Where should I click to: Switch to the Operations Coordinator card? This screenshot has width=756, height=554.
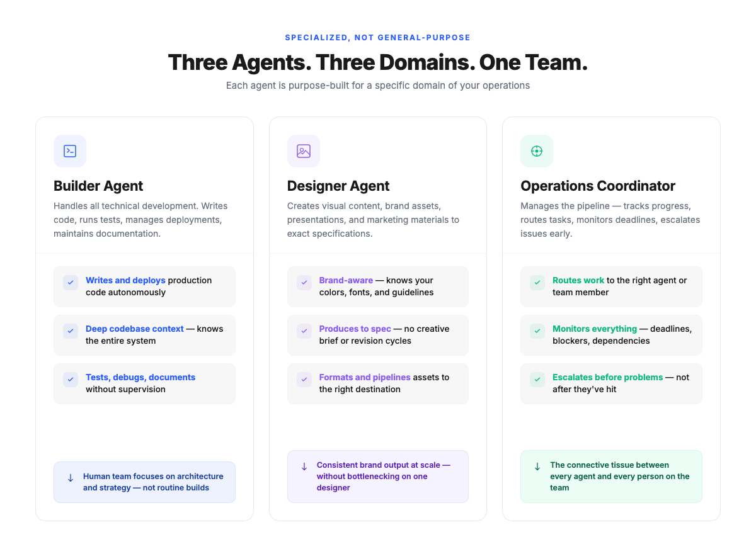[x=597, y=186]
